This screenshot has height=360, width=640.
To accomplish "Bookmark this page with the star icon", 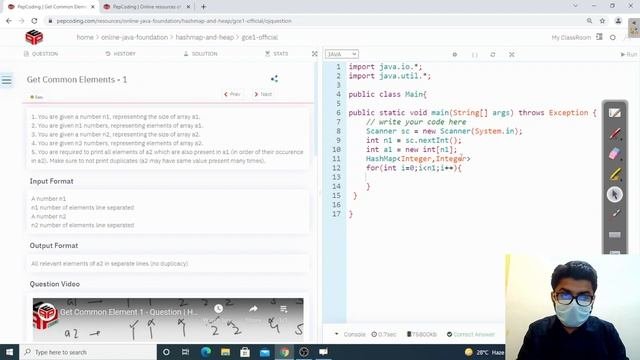I will pyautogui.click(x=602, y=21).
